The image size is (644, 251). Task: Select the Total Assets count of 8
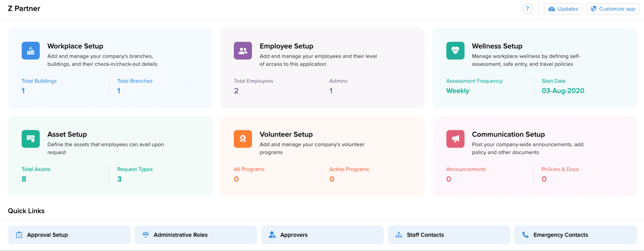pyautogui.click(x=24, y=179)
